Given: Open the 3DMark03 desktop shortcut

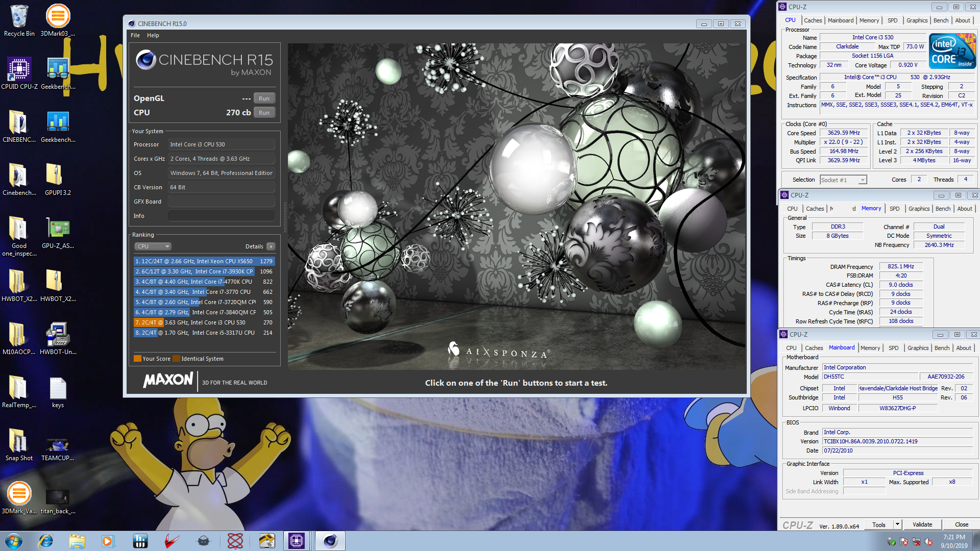Looking at the screenshot, I should click(x=58, y=20).
